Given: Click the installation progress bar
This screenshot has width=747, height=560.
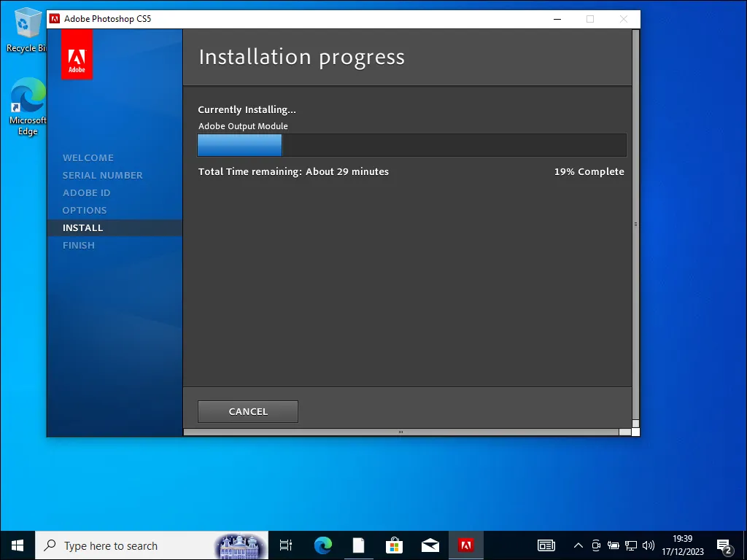Looking at the screenshot, I should pos(411,145).
